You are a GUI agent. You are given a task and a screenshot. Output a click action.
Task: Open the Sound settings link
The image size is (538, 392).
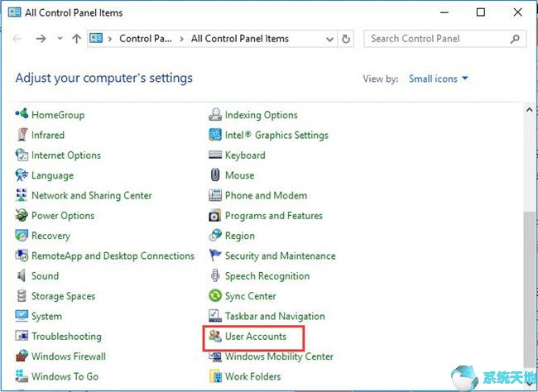[45, 275]
